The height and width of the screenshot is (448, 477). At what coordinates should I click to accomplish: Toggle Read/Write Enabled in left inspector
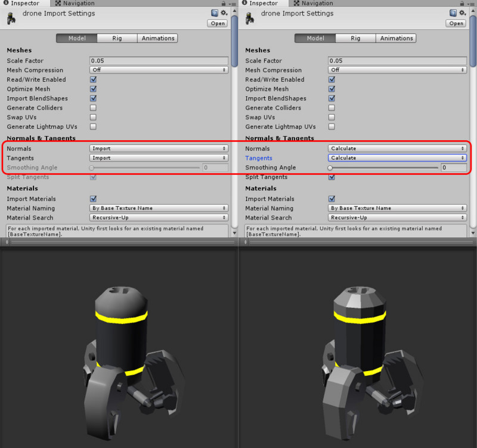[94, 79]
